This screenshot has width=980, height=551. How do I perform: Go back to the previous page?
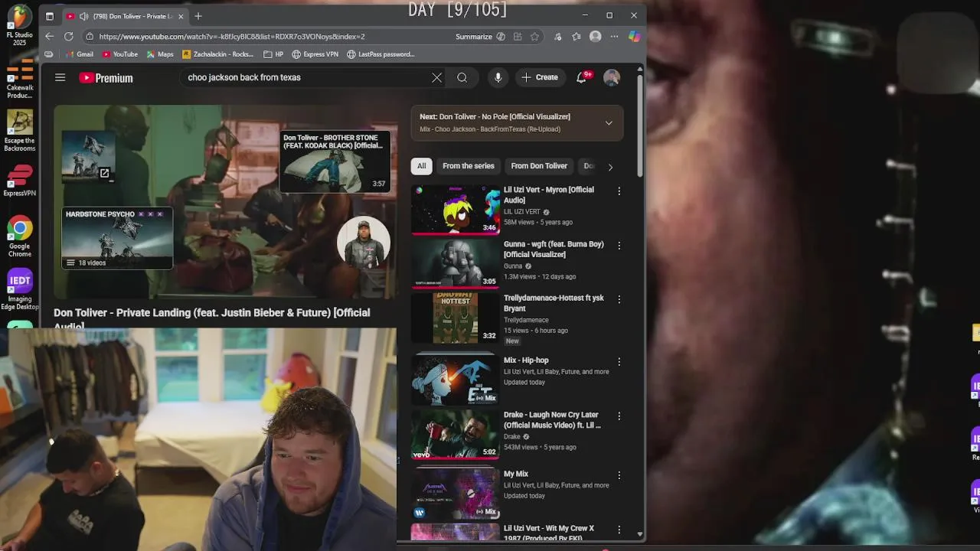tap(50, 36)
